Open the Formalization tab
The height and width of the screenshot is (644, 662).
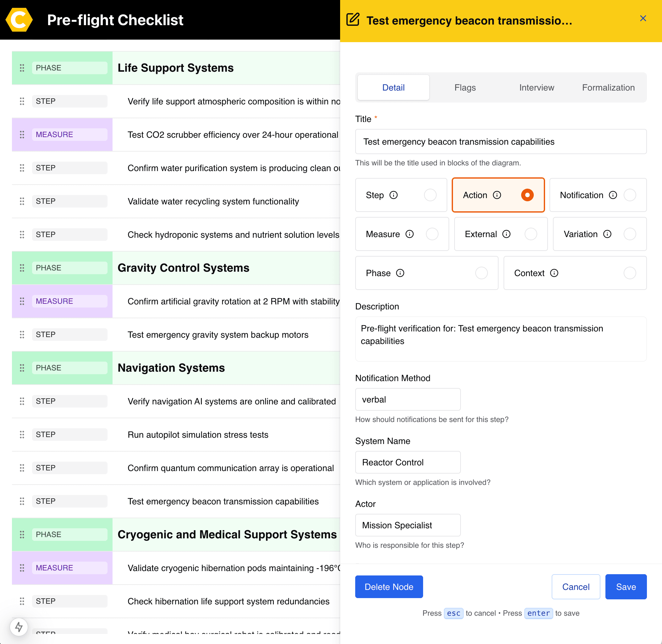pyautogui.click(x=608, y=88)
